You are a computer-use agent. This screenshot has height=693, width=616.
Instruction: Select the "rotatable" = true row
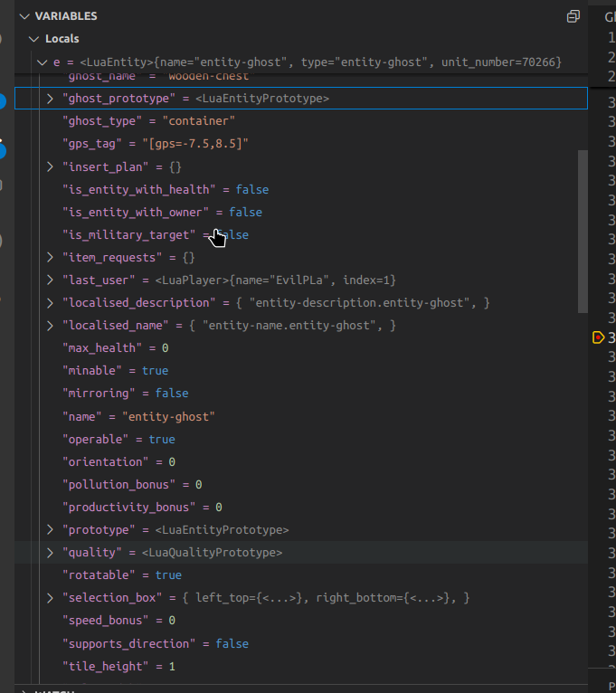tap(301, 575)
